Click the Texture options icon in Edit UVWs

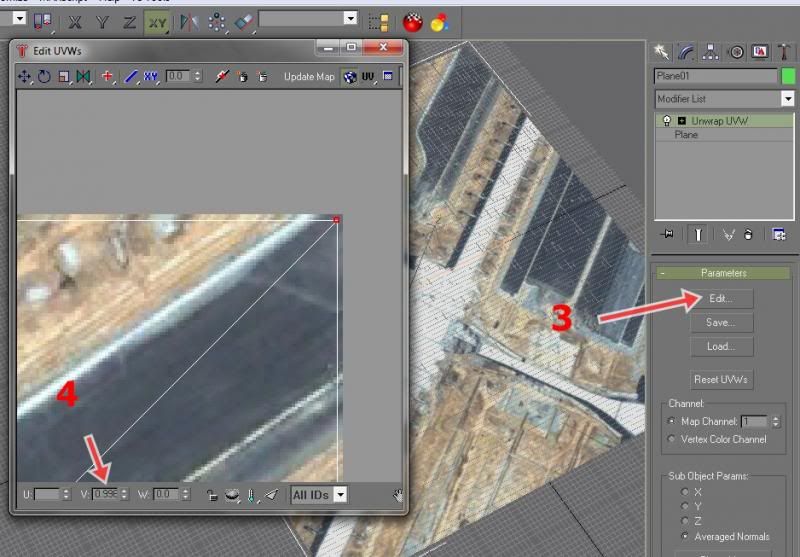388,77
